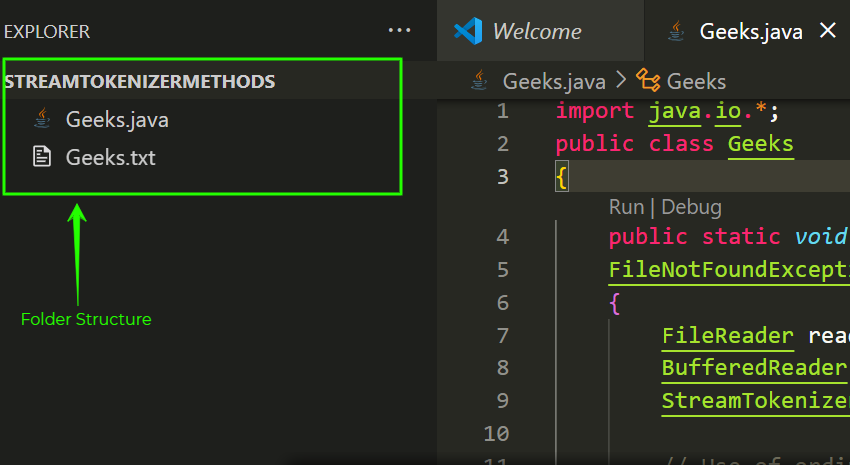Open the Explorer more actions ellipsis
The width and height of the screenshot is (850, 465).
point(399,31)
